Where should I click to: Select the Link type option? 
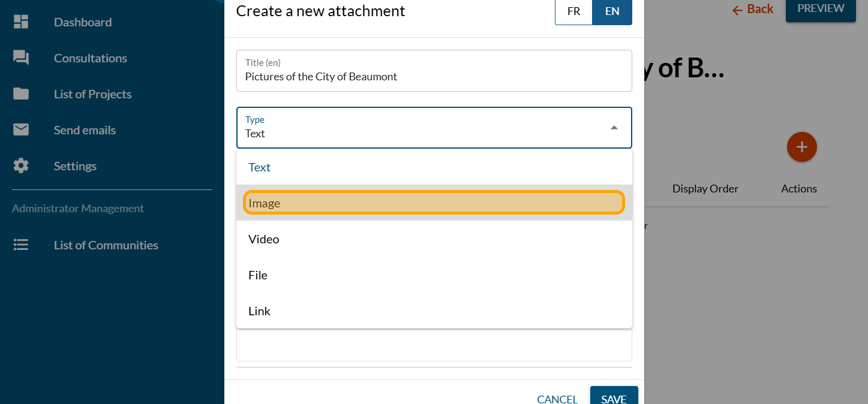coord(434,311)
